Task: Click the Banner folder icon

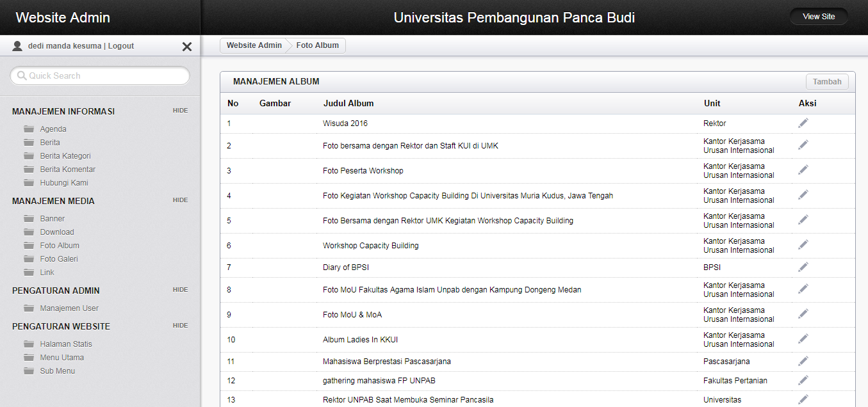Action: (x=29, y=219)
